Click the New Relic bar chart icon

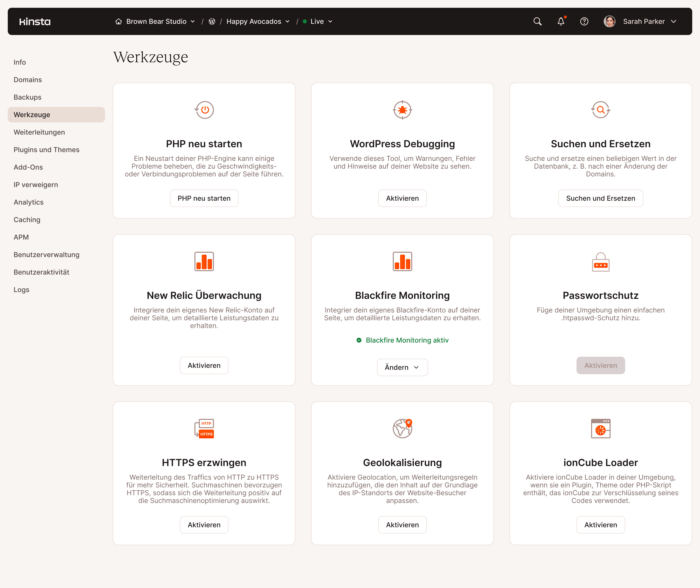click(204, 261)
